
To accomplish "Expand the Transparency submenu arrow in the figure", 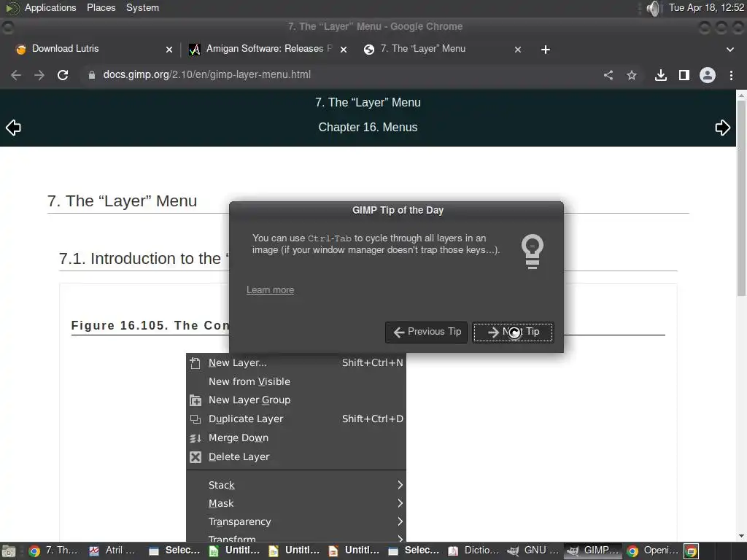I will tap(400, 521).
